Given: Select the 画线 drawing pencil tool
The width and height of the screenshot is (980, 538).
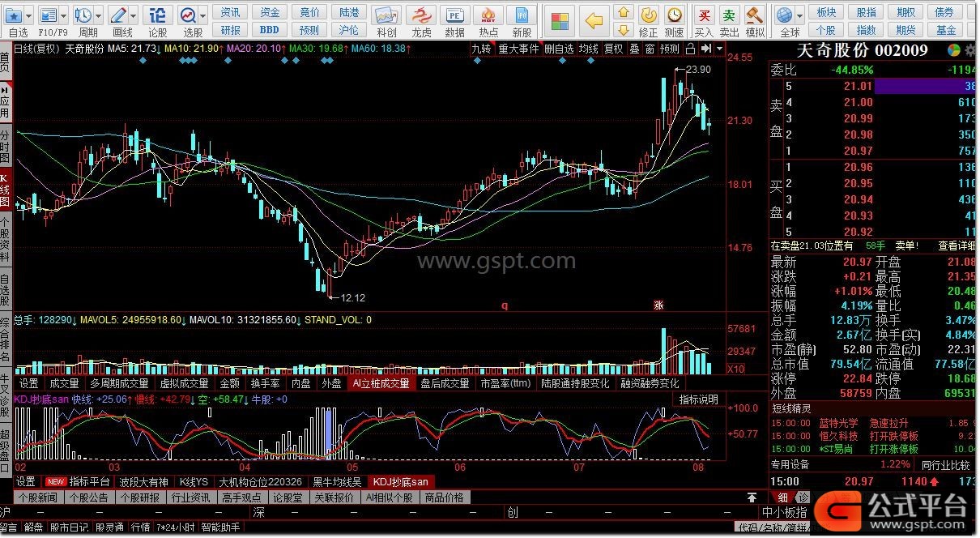Looking at the screenshot, I should [118, 15].
